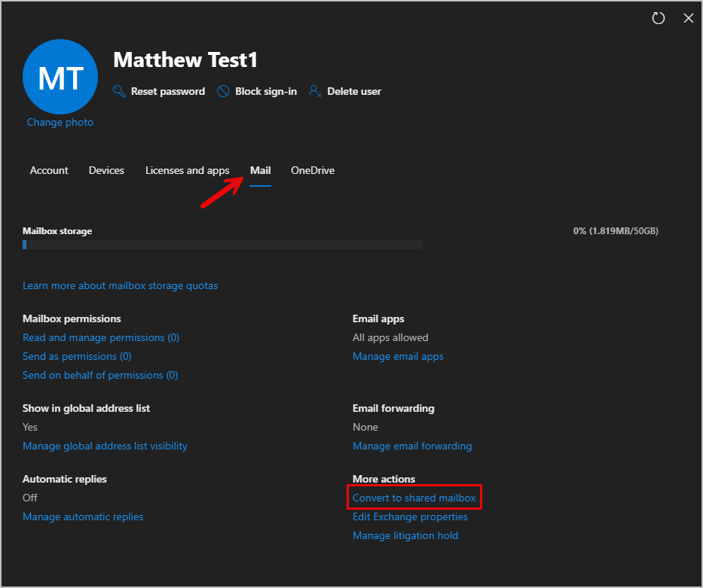Click the Delete user person icon
Screen dimensions: 703x588
pos(315,91)
